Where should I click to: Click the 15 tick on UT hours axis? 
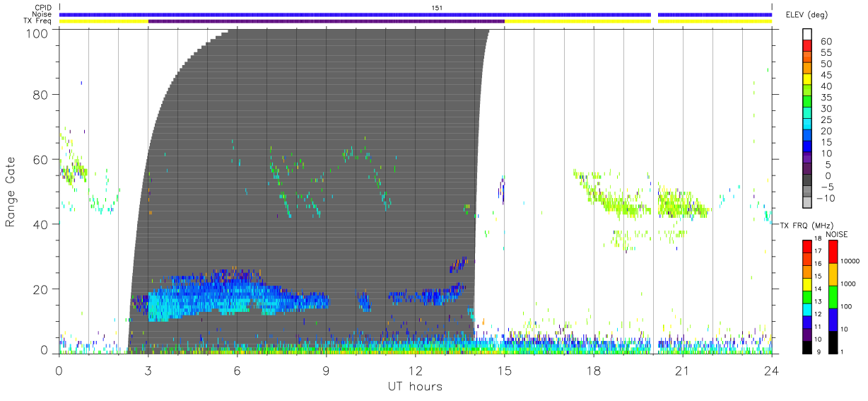pos(505,369)
